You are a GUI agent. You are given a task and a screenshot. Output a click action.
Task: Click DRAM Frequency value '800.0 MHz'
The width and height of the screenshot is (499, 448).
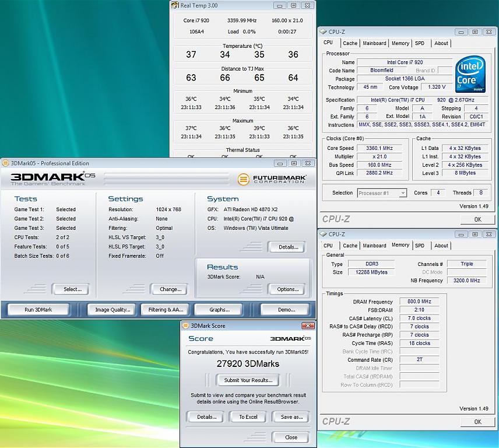point(420,302)
